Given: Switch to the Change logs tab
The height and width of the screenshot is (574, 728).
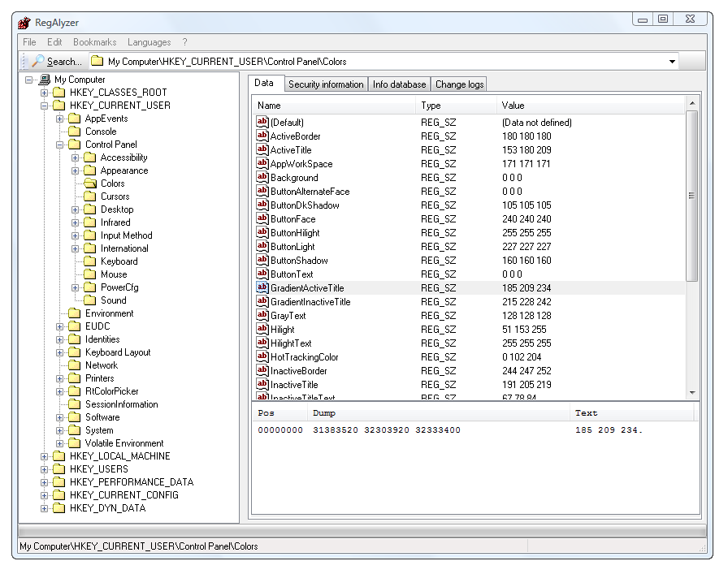Looking at the screenshot, I should tap(459, 84).
